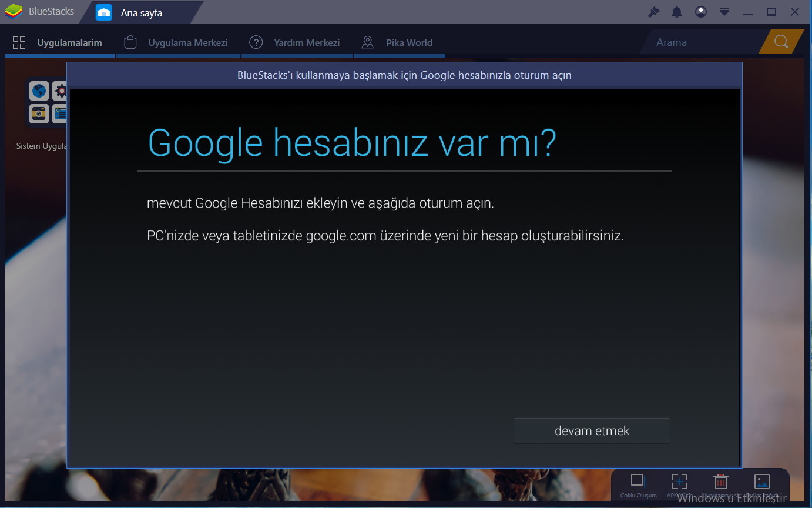Viewport: 812px width, 508px height.
Task: Switch to the Uygulama Merkezi tab
Action: click(178, 42)
